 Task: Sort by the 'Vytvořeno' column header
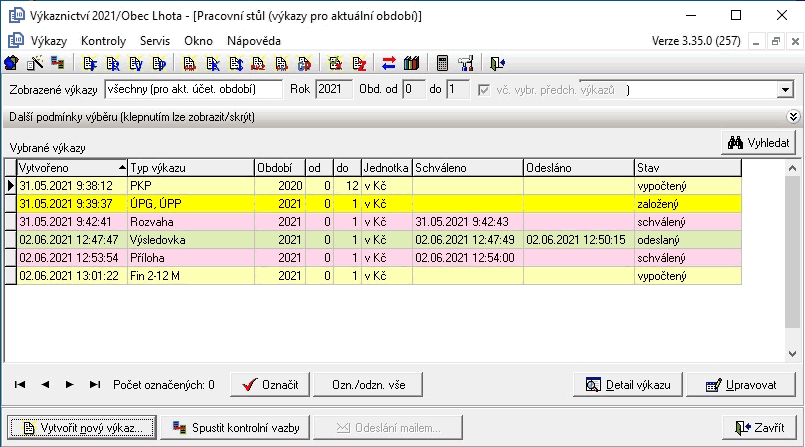(72, 167)
